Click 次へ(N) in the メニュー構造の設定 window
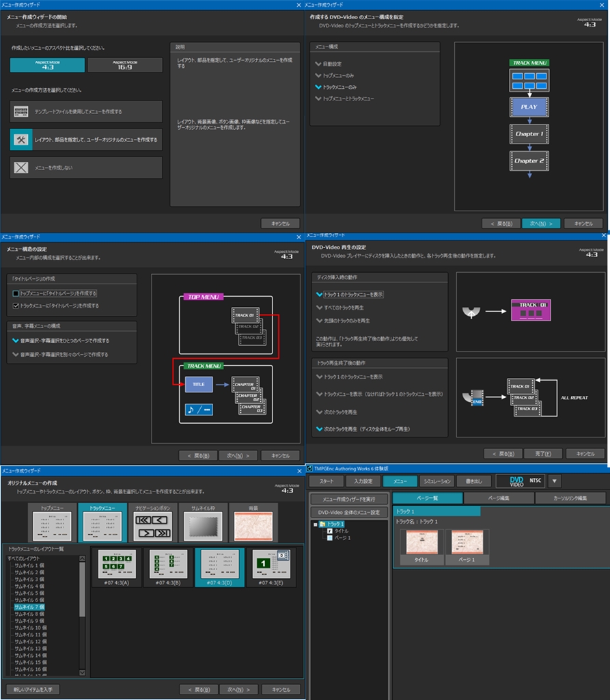 point(238,456)
